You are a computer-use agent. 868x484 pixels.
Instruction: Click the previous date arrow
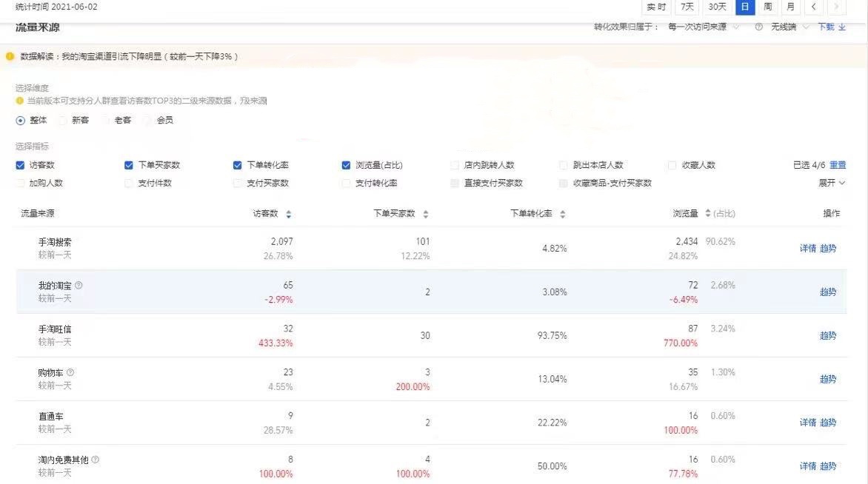click(x=813, y=7)
